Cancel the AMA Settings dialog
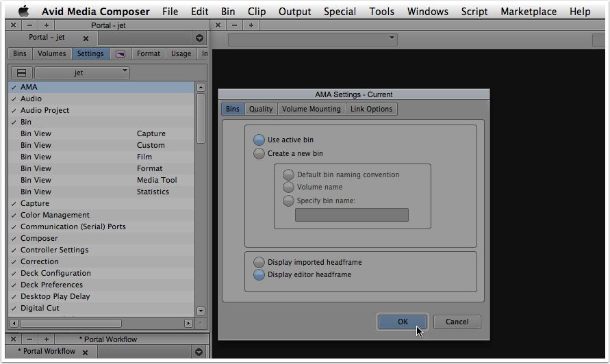610x364 pixels. 457,322
